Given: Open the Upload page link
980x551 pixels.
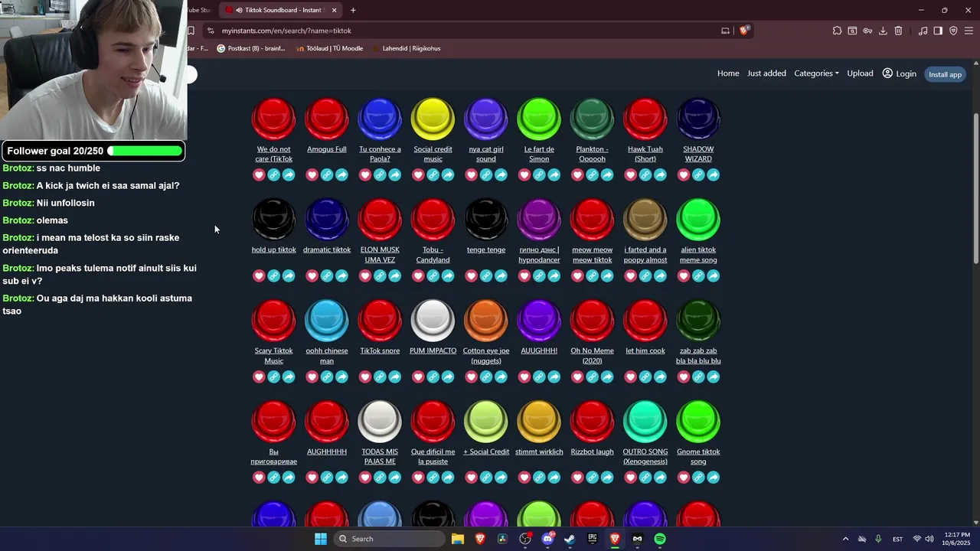Looking at the screenshot, I should 860,73.
